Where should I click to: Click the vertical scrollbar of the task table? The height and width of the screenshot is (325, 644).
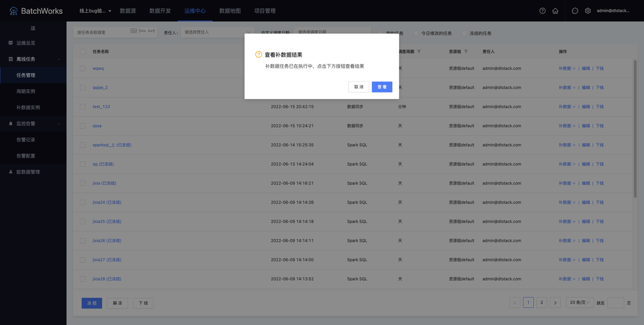[634, 128]
